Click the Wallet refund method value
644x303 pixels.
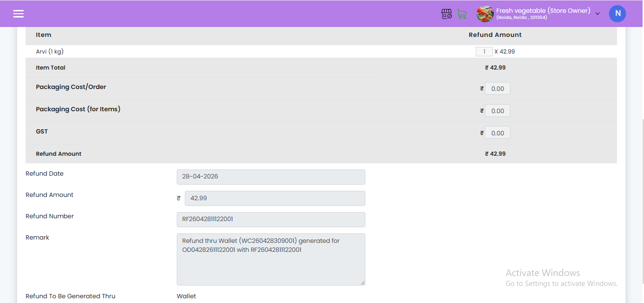coord(186,296)
